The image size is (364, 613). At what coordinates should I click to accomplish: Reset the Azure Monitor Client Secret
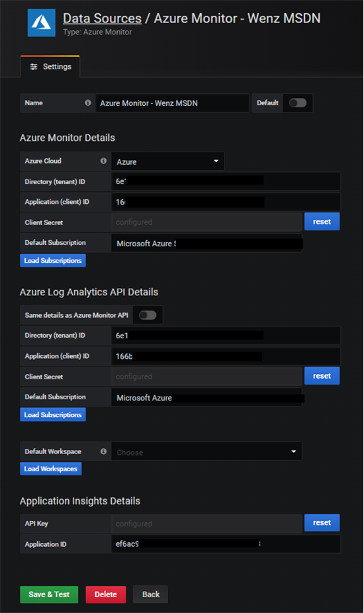click(x=322, y=222)
